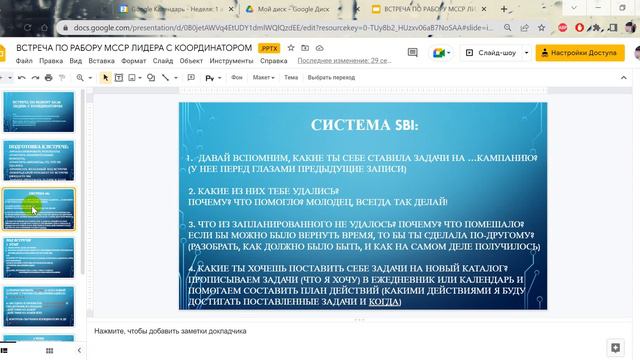The image size is (640, 360).
Task: Click the Move to folder icon
Action: [305, 48]
